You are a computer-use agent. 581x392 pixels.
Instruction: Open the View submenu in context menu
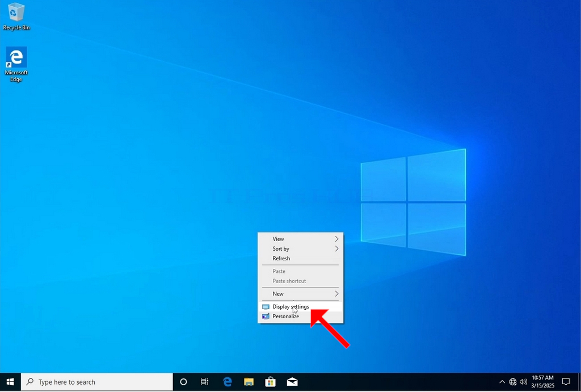click(301, 239)
